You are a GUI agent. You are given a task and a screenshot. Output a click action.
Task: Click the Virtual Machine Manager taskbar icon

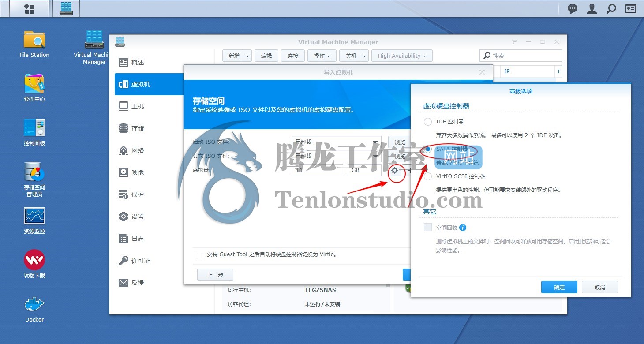(66, 9)
